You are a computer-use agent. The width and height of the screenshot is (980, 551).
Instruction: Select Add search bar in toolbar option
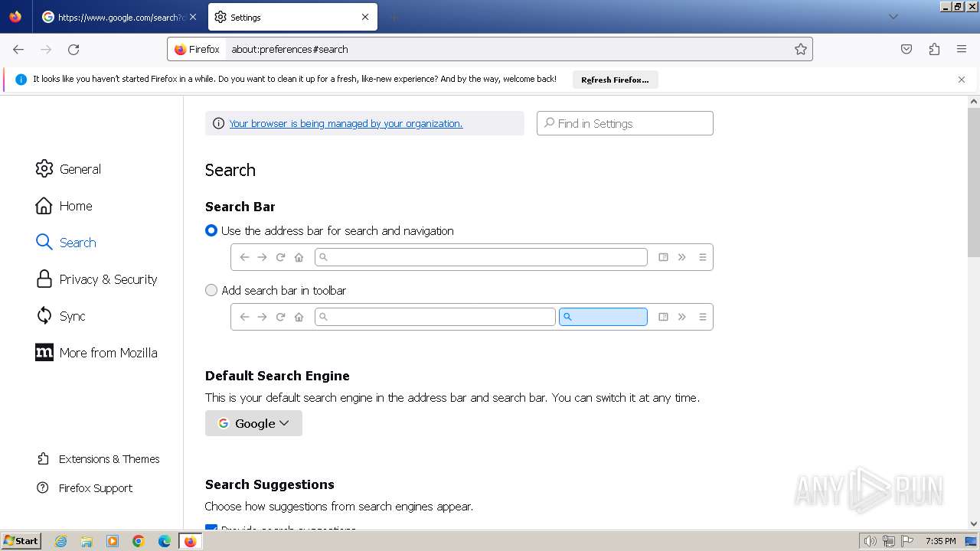pos(211,290)
